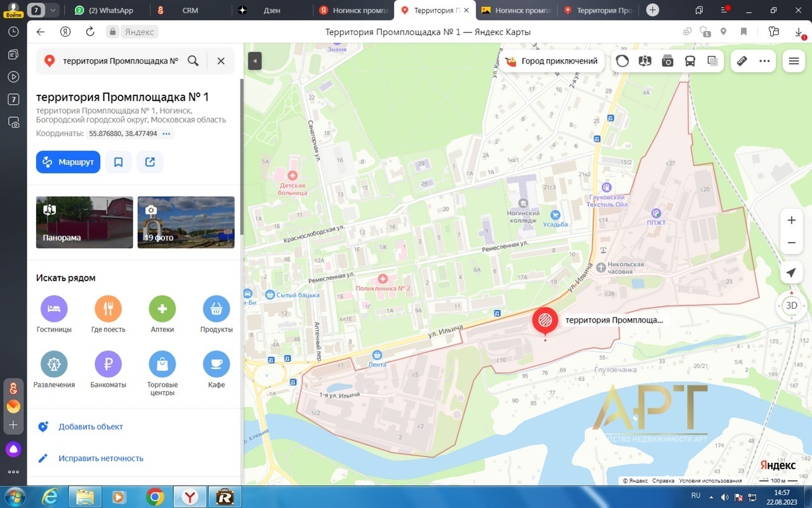
Task: Click the Исправить неточность link
Action: (101, 458)
